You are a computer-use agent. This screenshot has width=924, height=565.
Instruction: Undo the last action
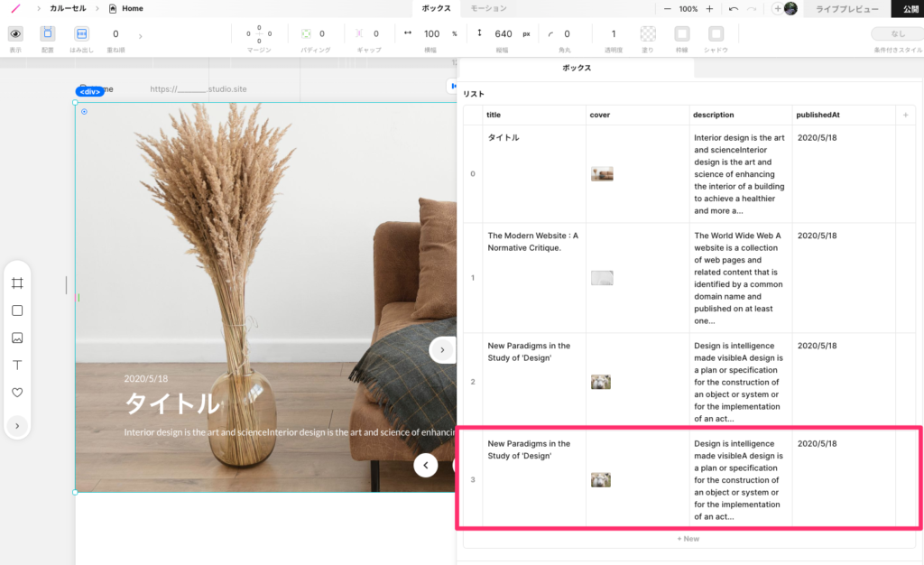[x=734, y=9]
